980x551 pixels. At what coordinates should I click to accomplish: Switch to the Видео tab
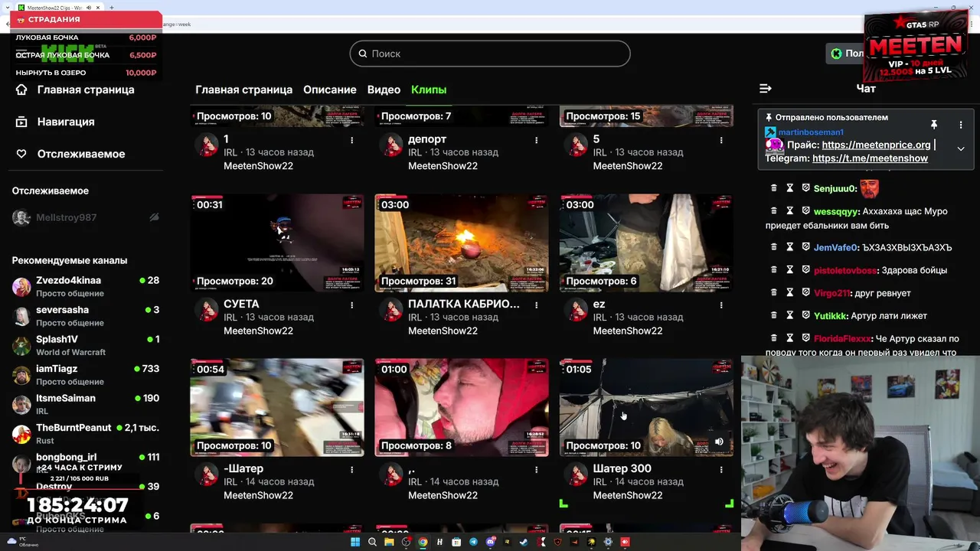(384, 90)
